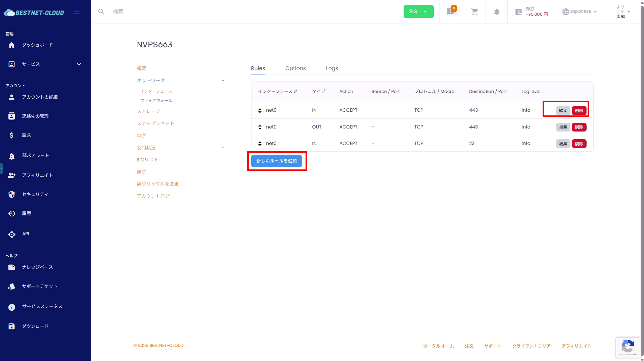The width and height of the screenshot is (644, 361).
Task: Click the search magnifier icon
Action: (101, 12)
